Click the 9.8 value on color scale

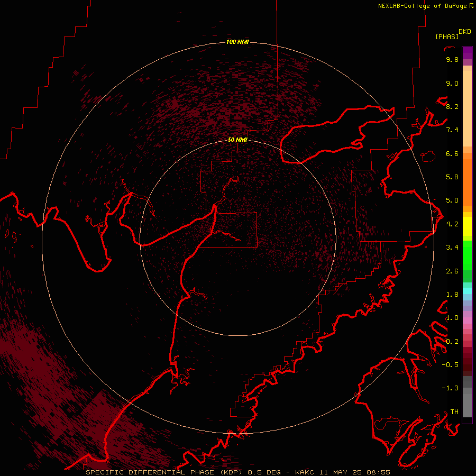click(452, 59)
